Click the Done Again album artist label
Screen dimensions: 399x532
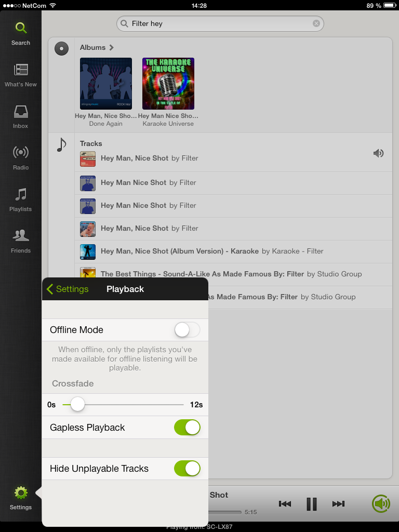click(105, 124)
